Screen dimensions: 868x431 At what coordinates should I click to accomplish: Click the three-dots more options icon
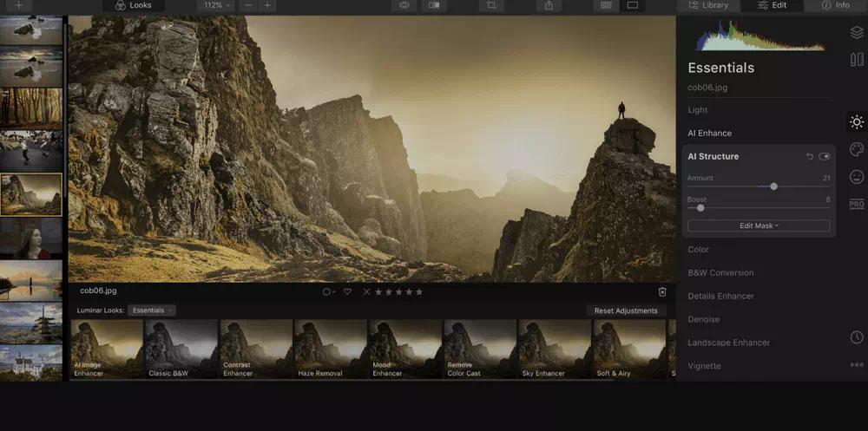857,364
